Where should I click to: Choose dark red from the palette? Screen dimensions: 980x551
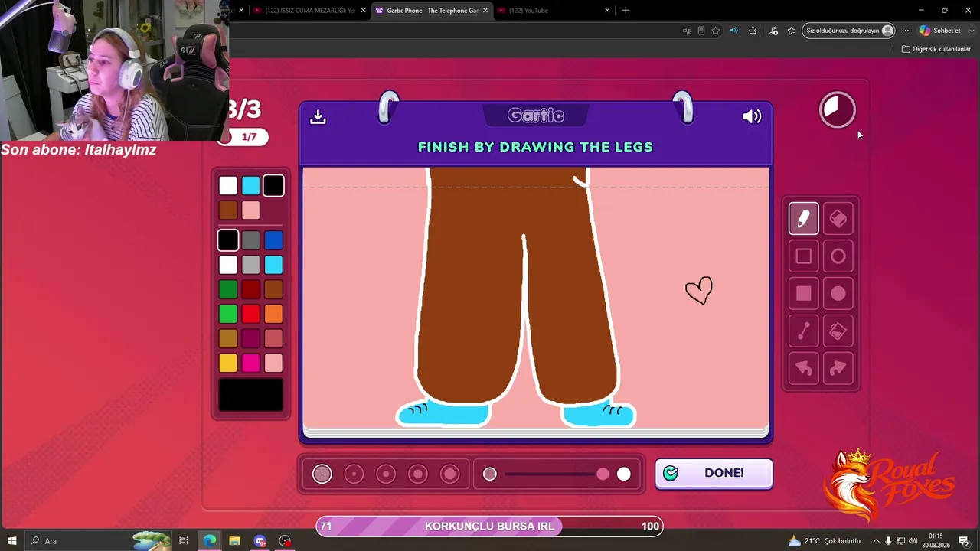[251, 289]
